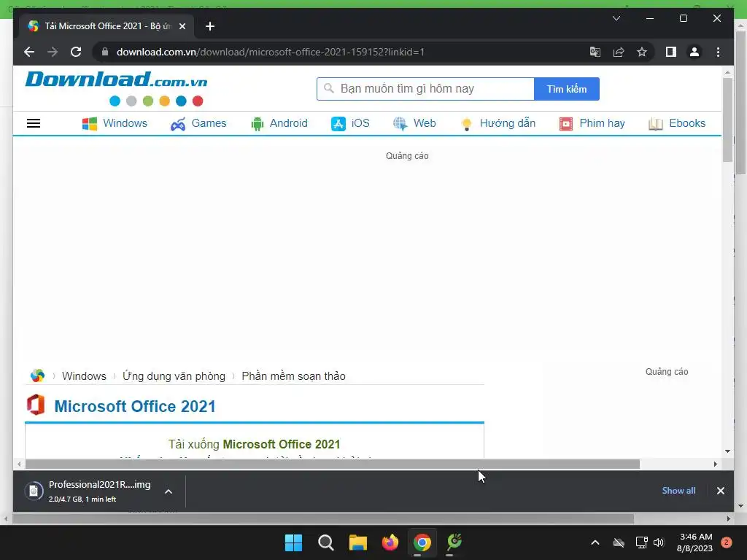Image resolution: width=747 pixels, height=560 pixels.
Task: Reload the current page
Action: coord(76,52)
